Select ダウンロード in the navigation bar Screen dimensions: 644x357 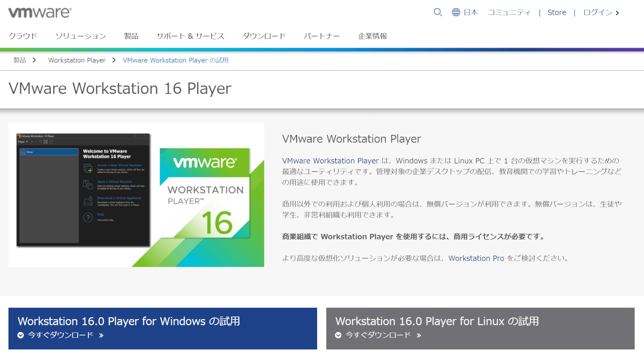(264, 36)
